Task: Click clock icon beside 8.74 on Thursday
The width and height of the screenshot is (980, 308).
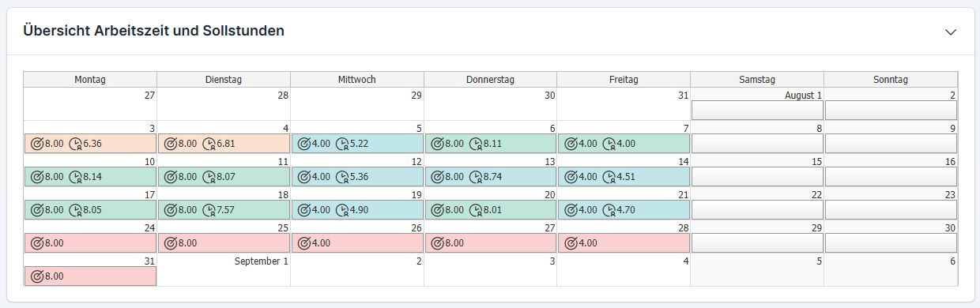Action: pos(476,177)
